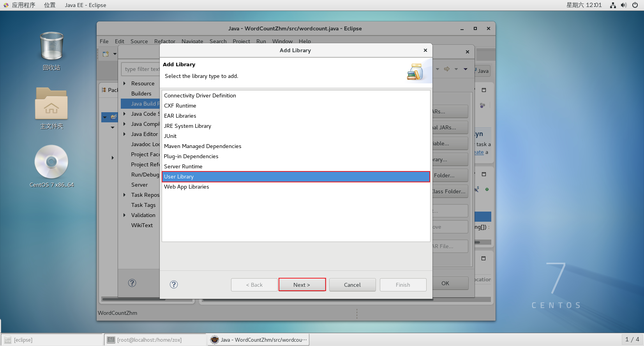Select User Library in the list
The width and height of the screenshot is (644, 346).
pos(296,177)
